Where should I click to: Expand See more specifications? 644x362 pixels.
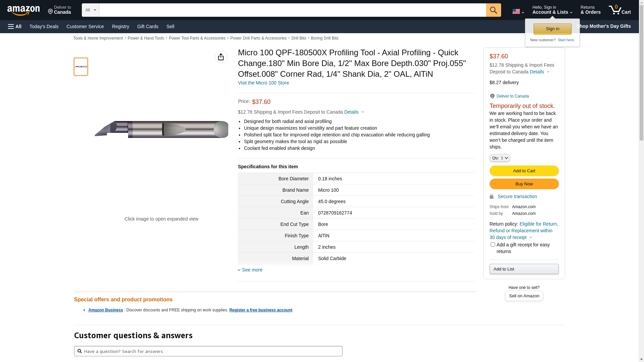[252, 270]
